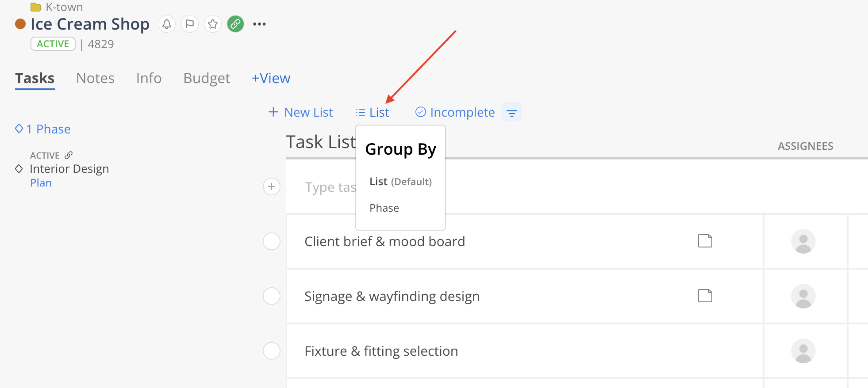
Task: Open the Incomplete status filter dropdown
Action: click(455, 113)
